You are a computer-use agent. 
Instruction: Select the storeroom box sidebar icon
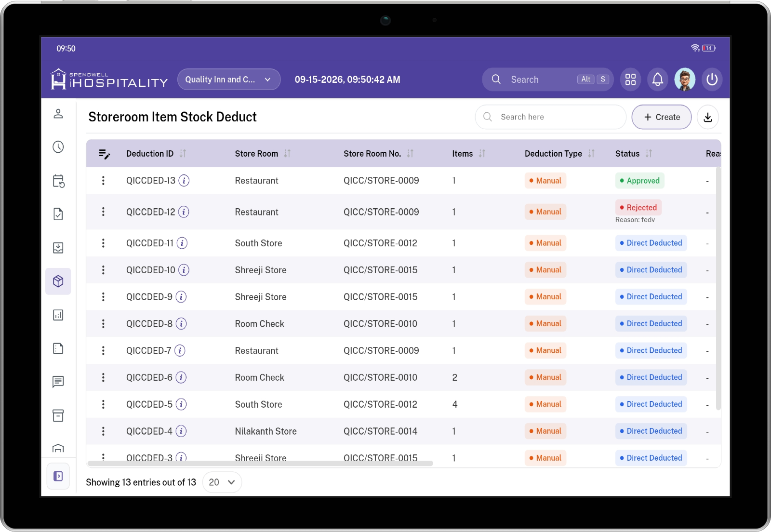pos(58,281)
